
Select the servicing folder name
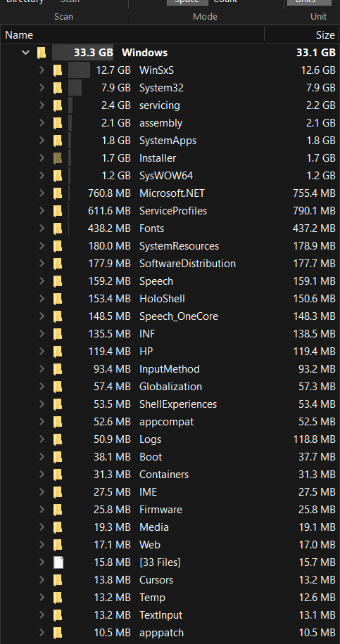coord(160,105)
